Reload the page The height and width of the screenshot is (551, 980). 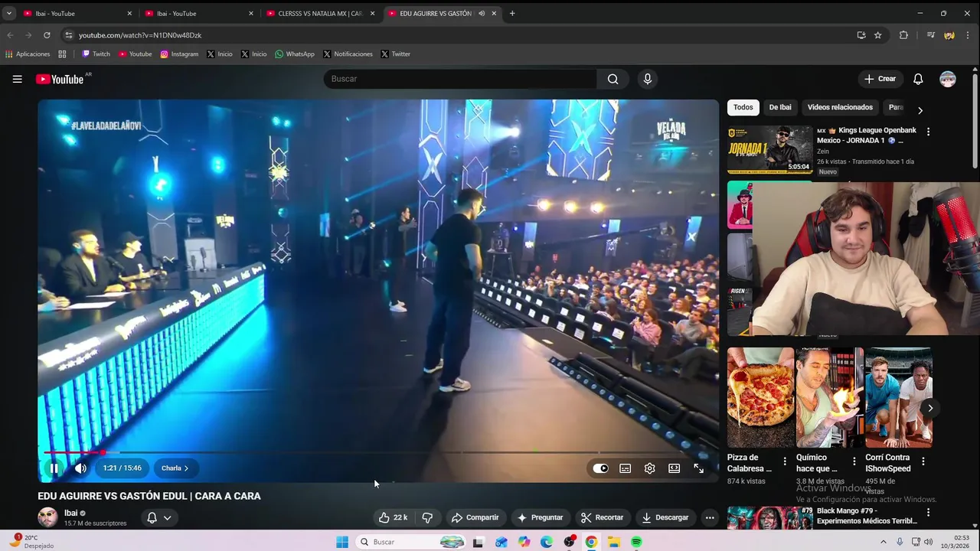[x=47, y=35]
